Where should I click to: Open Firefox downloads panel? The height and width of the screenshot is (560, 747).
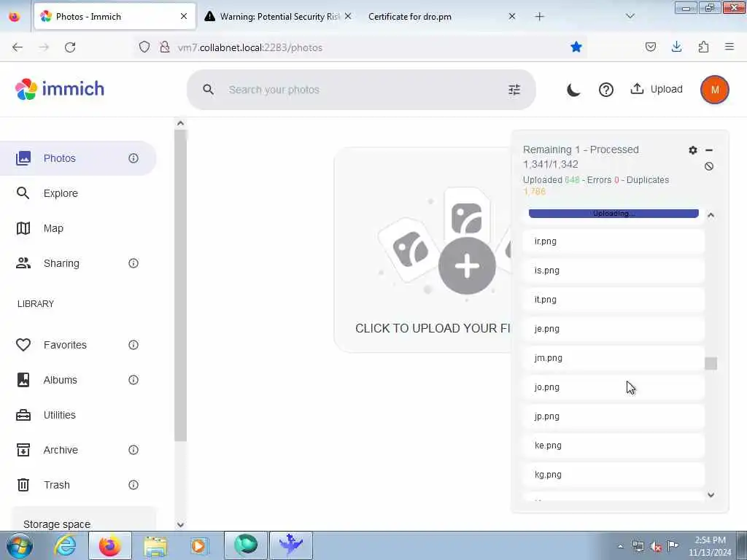click(676, 47)
